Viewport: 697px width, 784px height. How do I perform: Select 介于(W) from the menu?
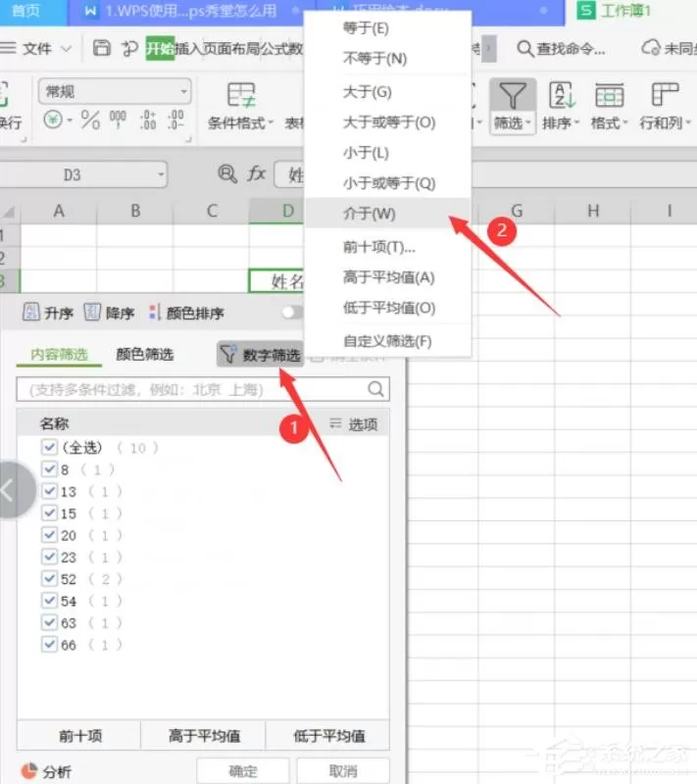click(387, 214)
